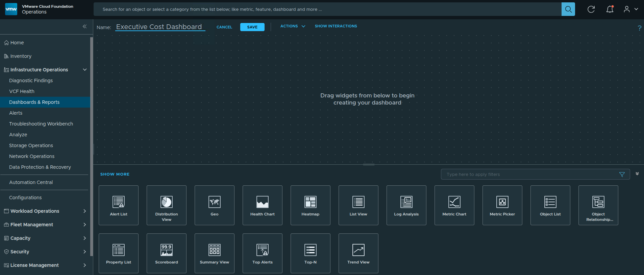Pick the Property List widget

click(x=119, y=253)
